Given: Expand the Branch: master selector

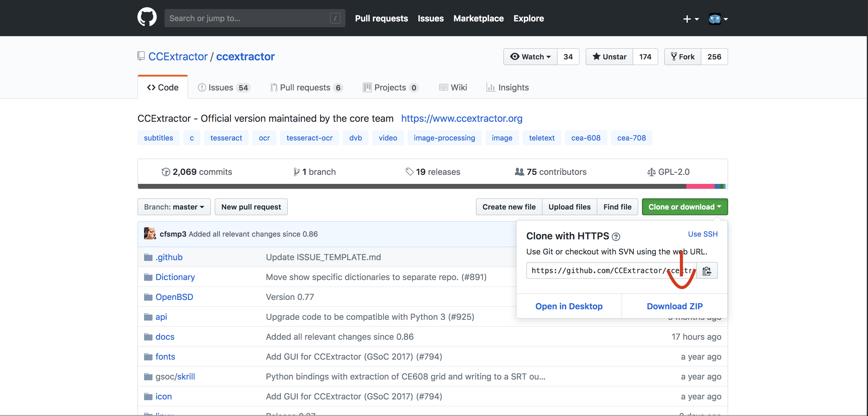Looking at the screenshot, I should pos(174,207).
